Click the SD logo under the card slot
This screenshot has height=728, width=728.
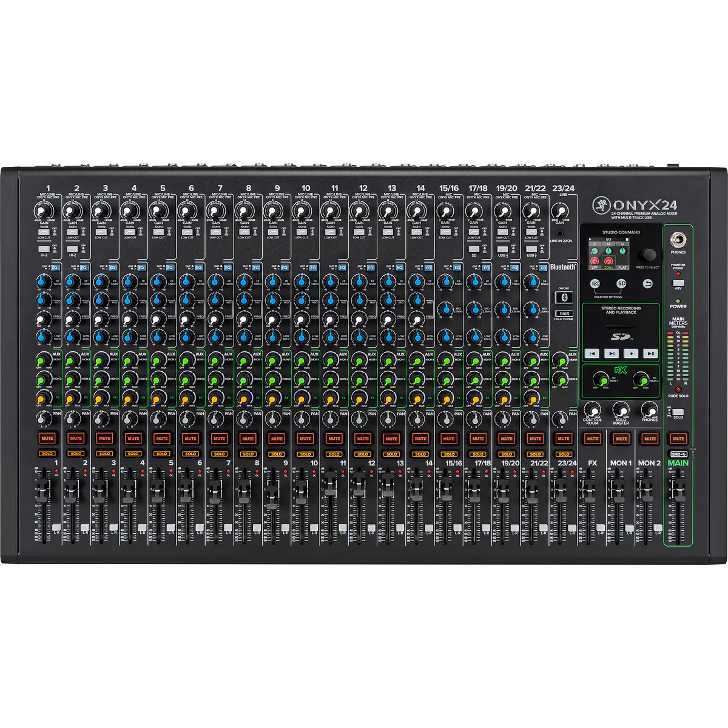(x=621, y=335)
